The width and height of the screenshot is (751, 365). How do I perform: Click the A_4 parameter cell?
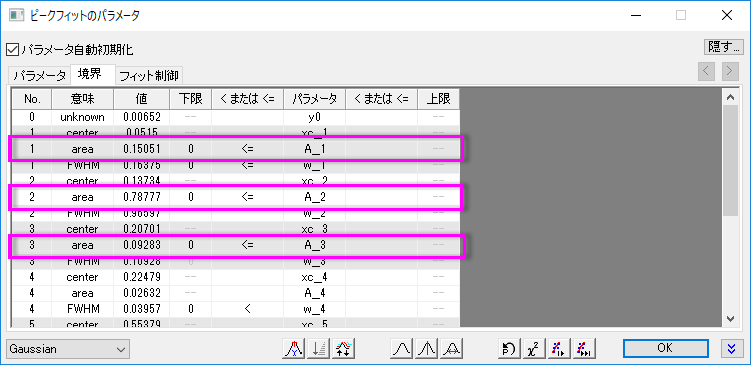(315, 293)
